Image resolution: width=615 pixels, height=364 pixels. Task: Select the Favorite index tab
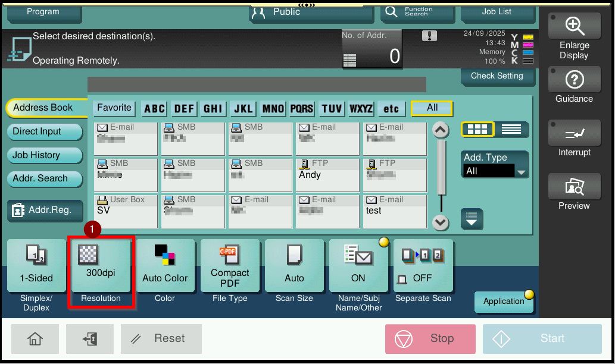pyautogui.click(x=114, y=108)
